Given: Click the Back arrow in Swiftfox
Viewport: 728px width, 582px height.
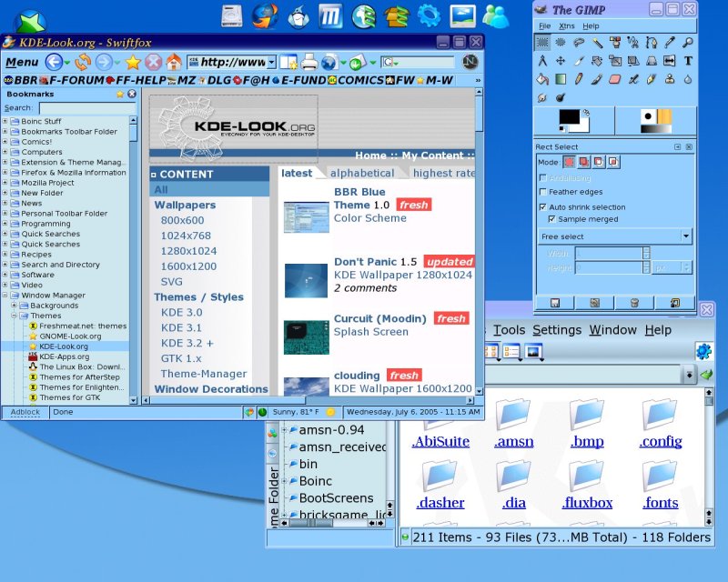Looking at the screenshot, I should point(54,62).
